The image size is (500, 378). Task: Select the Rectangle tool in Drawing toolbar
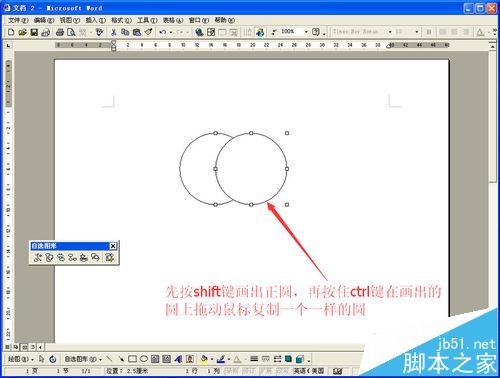(x=132, y=359)
